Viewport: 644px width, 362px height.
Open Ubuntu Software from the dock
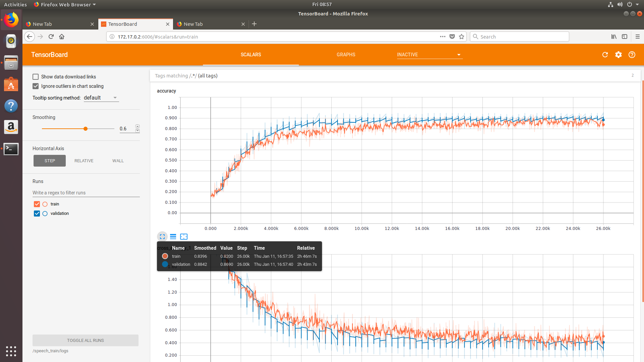tap(11, 84)
